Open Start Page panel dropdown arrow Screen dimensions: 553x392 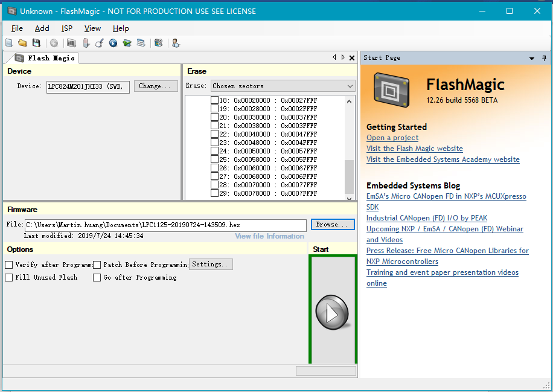(x=532, y=58)
